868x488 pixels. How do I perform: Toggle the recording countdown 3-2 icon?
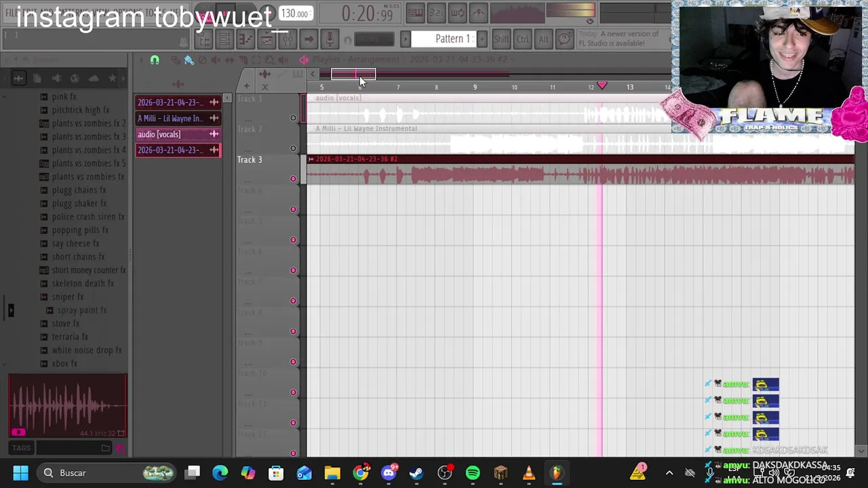(x=436, y=13)
